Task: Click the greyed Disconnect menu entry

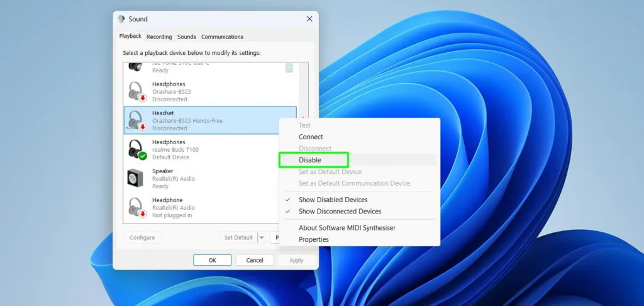Action: coord(314,149)
